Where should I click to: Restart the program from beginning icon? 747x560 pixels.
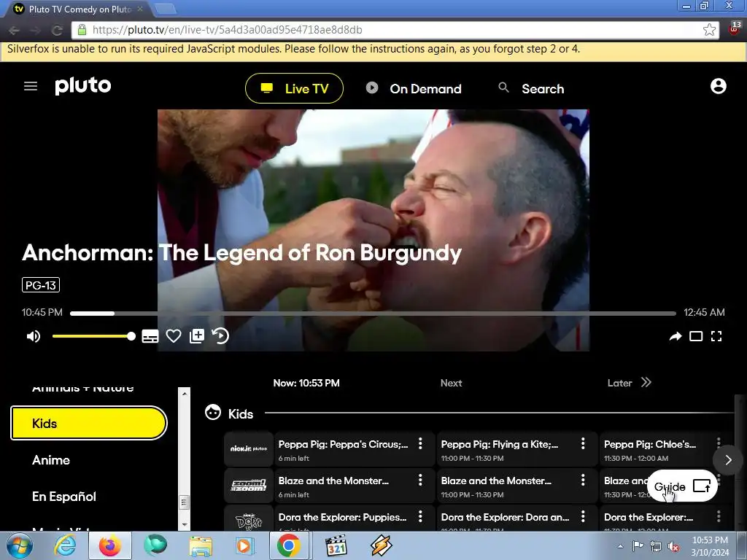pos(220,336)
